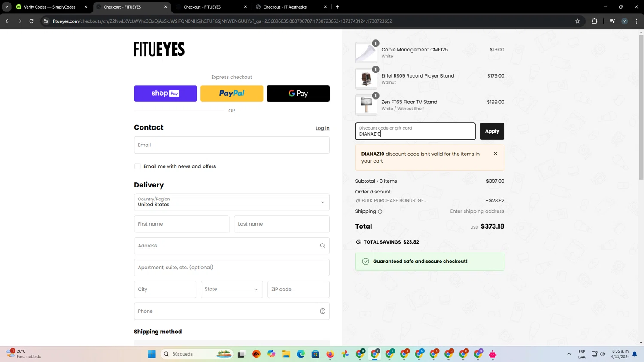Check Email me with news and offers

point(137,166)
